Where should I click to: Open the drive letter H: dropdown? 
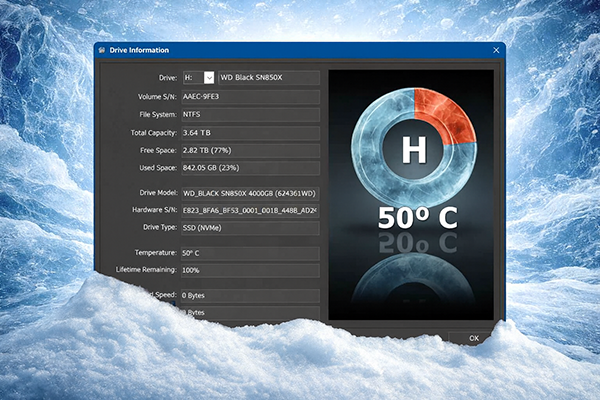[192, 78]
